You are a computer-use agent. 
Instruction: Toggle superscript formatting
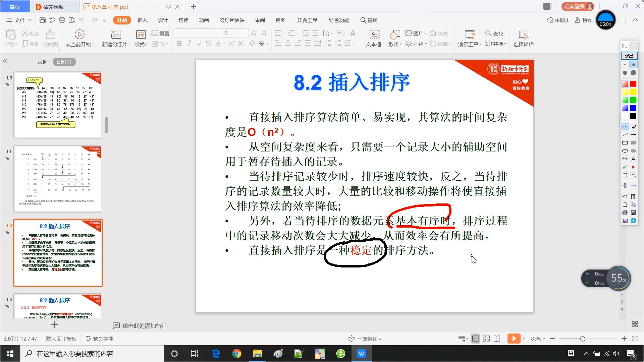(231, 44)
